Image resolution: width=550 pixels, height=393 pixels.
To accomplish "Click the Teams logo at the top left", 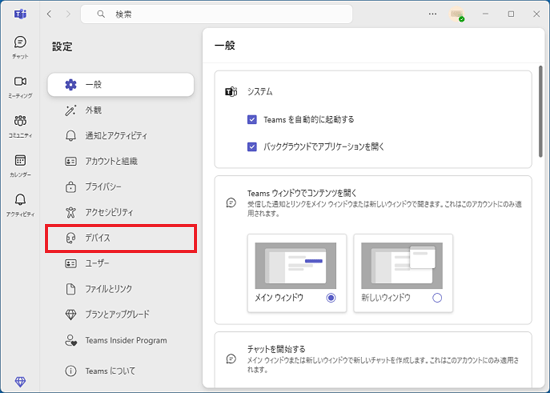I will tap(20, 14).
